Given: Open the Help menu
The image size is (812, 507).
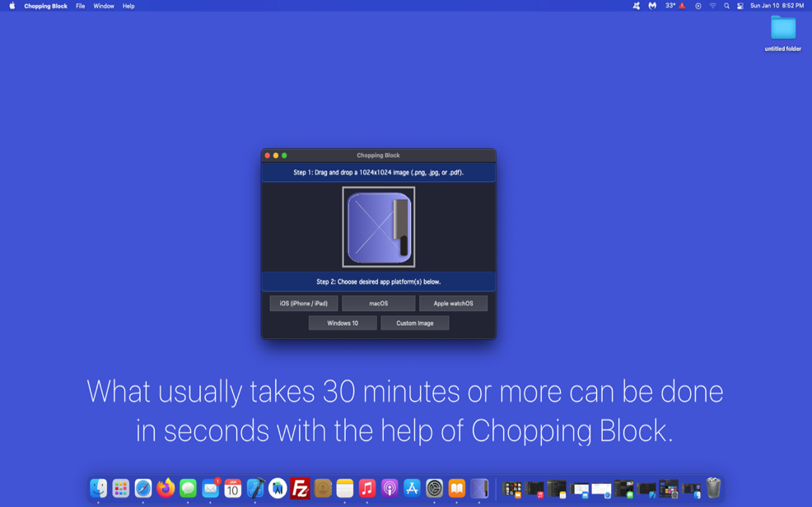Looking at the screenshot, I should pyautogui.click(x=128, y=6).
